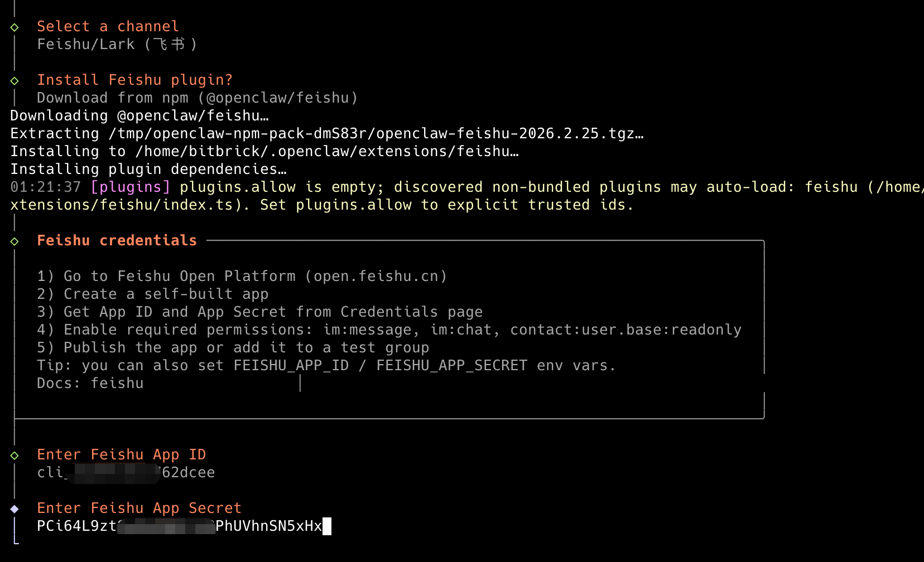The image size is (924, 562).
Task: Open the feishu docs reference after Docs:
Action: (x=117, y=384)
